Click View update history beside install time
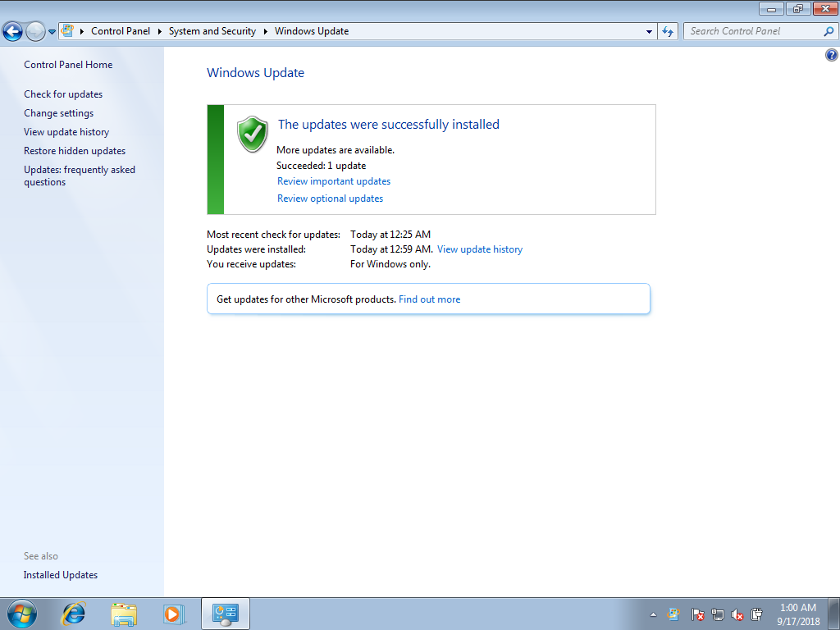Screen dimensions: 840x630 click(479, 249)
